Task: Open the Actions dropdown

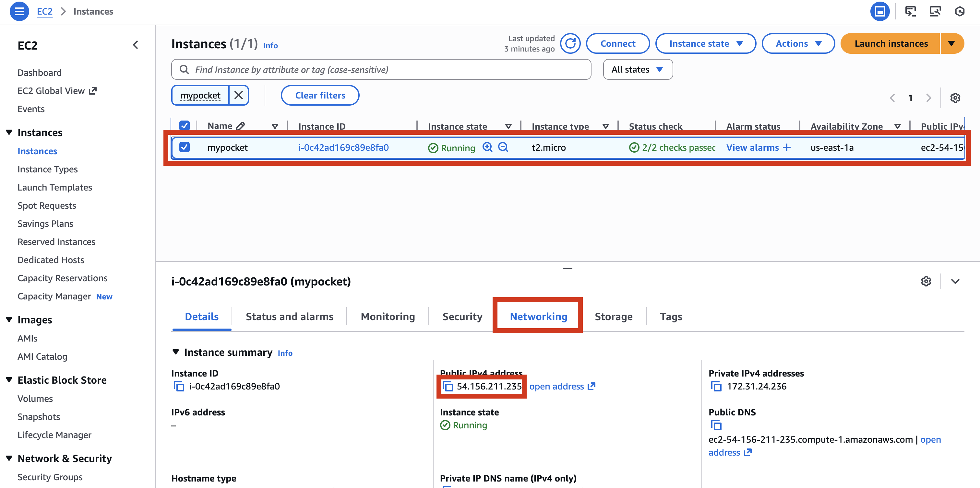Action: click(798, 43)
